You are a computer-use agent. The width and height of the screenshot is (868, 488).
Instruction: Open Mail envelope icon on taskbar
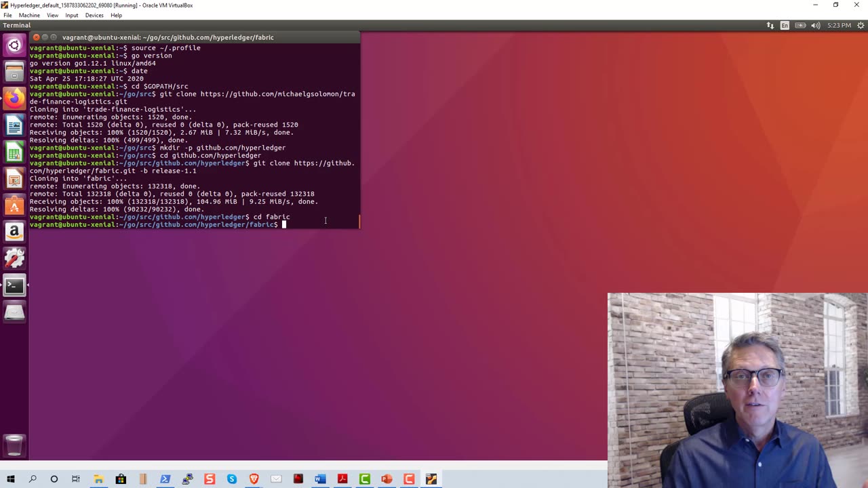click(x=276, y=479)
